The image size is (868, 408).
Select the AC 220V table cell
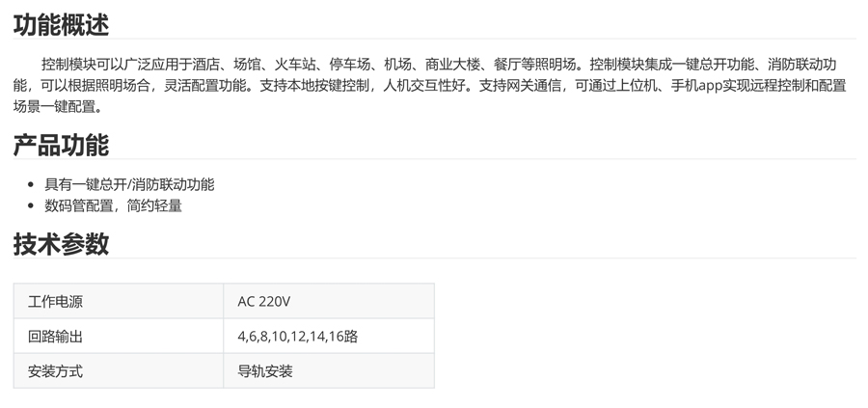[264, 302]
